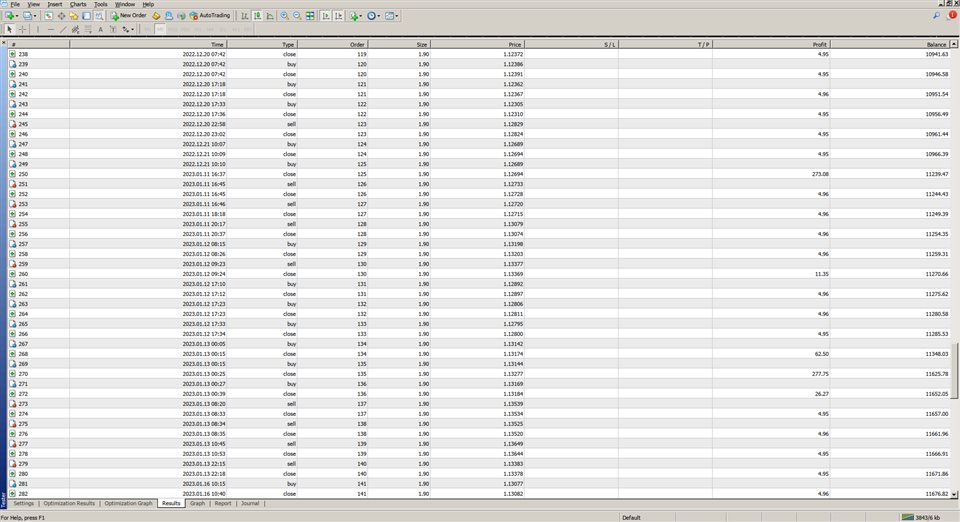Expand the Periods clock dropdown arrow
The height and width of the screenshot is (522, 960).
pos(378,16)
